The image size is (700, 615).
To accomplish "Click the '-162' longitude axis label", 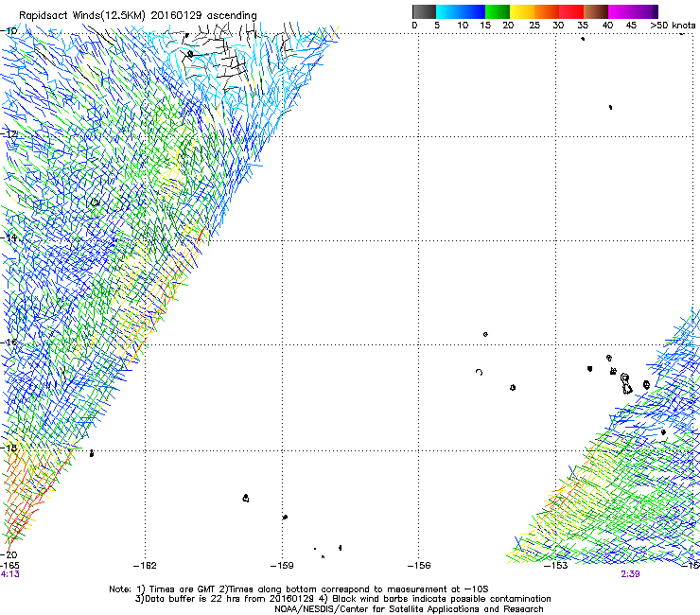I will (x=145, y=566).
